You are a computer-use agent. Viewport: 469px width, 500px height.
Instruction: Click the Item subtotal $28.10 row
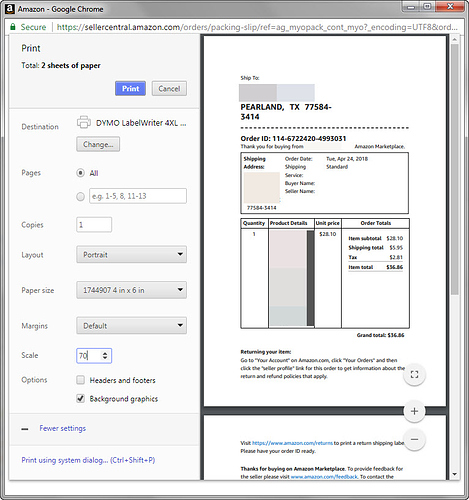click(376, 238)
